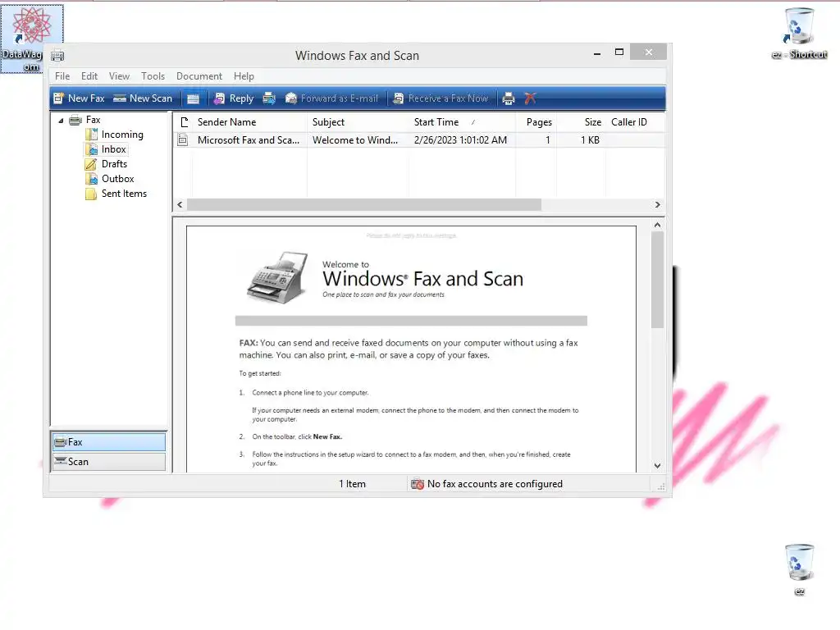This screenshot has height=630, width=840.
Task: Sort by Caller ID column header
Action: pyautogui.click(x=636, y=122)
